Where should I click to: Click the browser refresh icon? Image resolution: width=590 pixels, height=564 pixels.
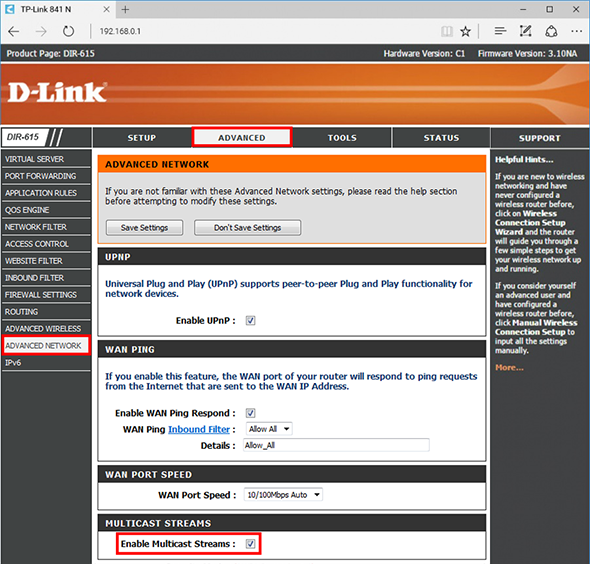68,31
